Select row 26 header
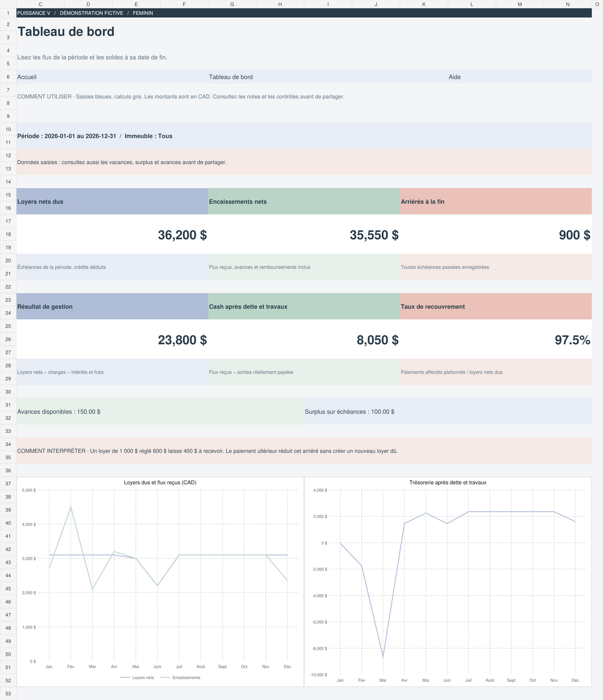 8,339
